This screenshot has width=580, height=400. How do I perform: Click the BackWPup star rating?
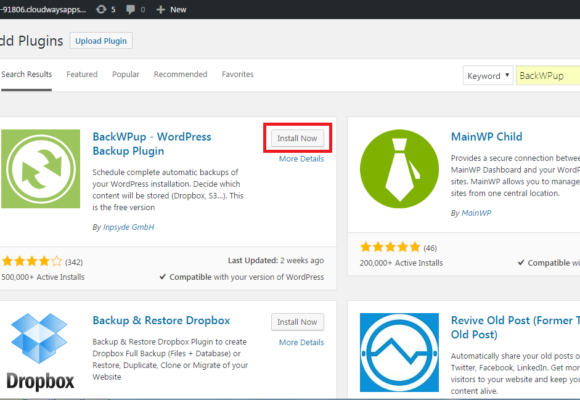(x=32, y=261)
